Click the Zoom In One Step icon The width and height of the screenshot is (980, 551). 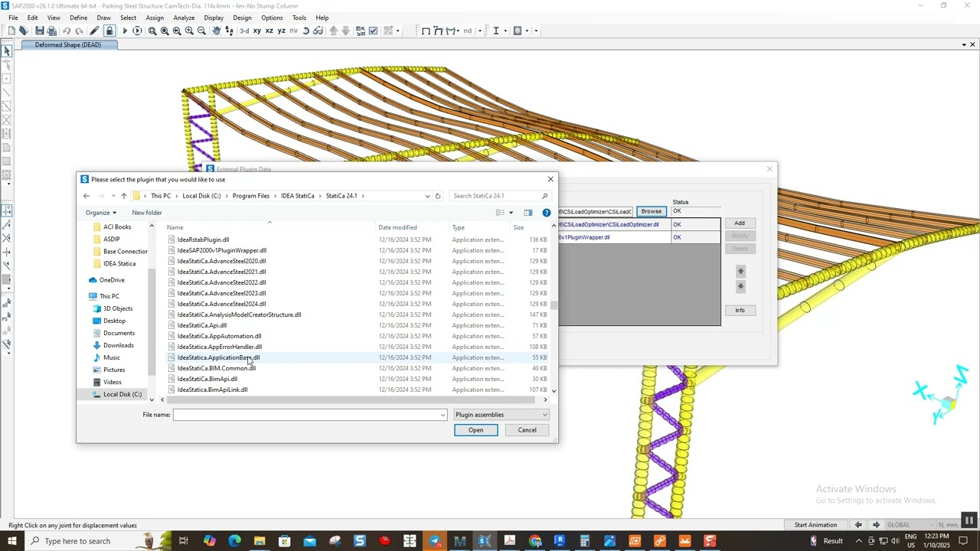tap(189, 31)
